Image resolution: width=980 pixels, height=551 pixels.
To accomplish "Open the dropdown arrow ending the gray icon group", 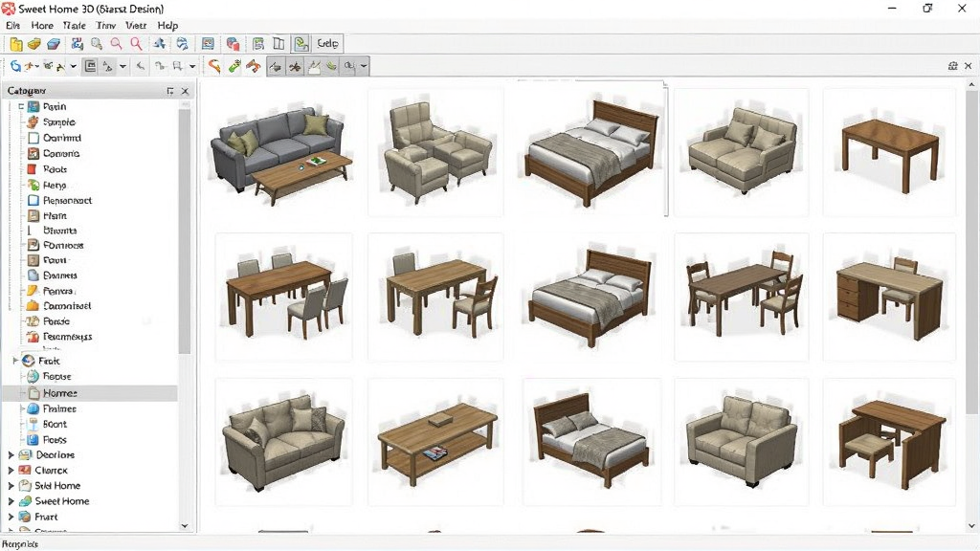I will 363,66.
